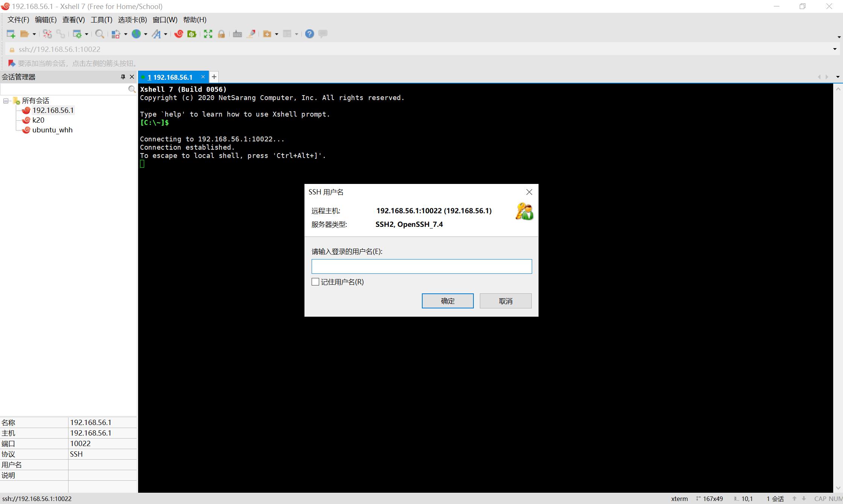Click the key-and-user icon in SSH dialog

click(x=524, y=211)
